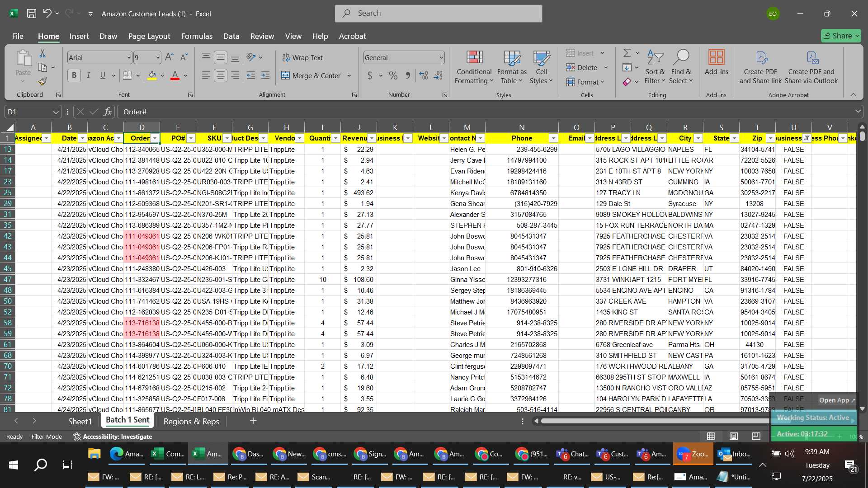This screenshot has width=868, height=488.
Task: Click Decrease Decimal icon
Action: coord(438,75)
